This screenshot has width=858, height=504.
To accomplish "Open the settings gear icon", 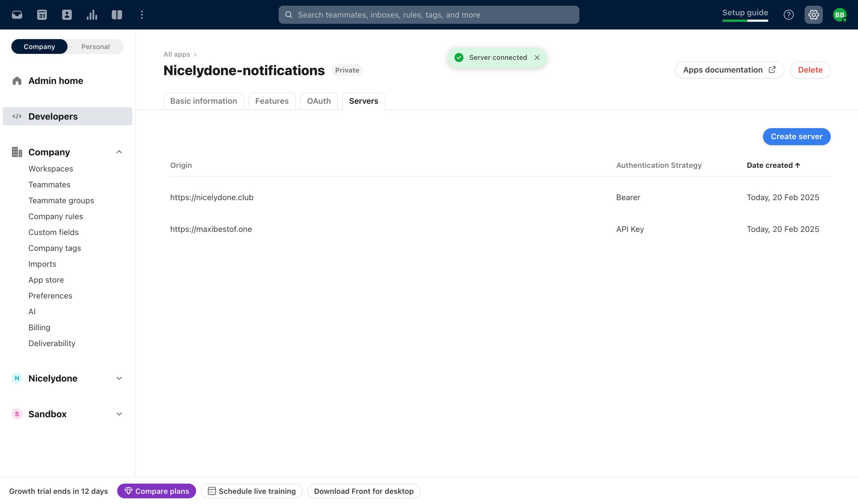I will (x=814, y=15).
